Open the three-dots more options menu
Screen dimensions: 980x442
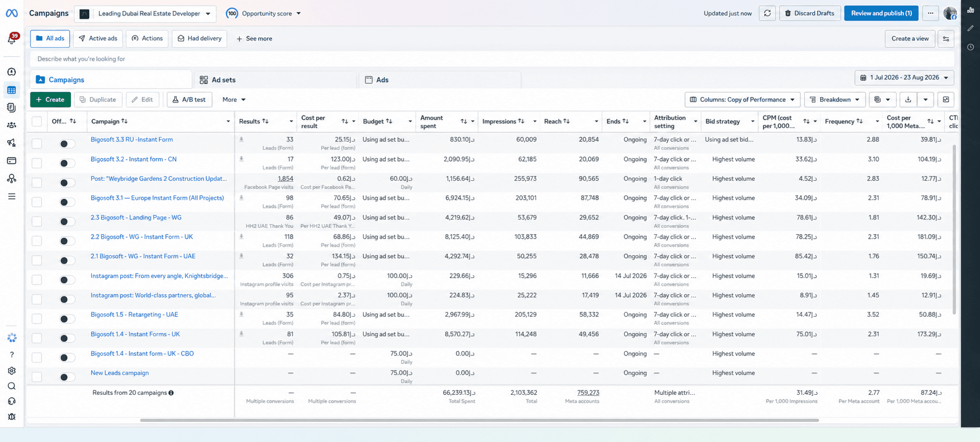pyautogui.click(x=931, y=13)
